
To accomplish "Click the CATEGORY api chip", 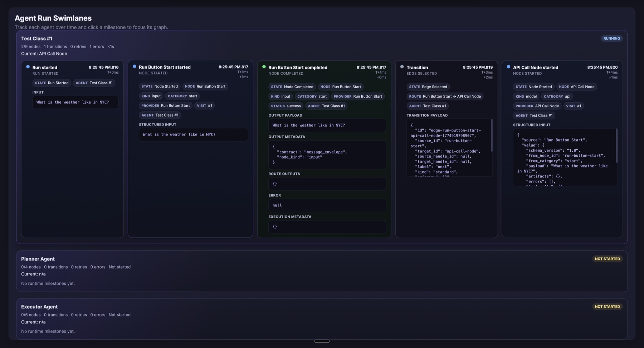I will tap(557, 96).
